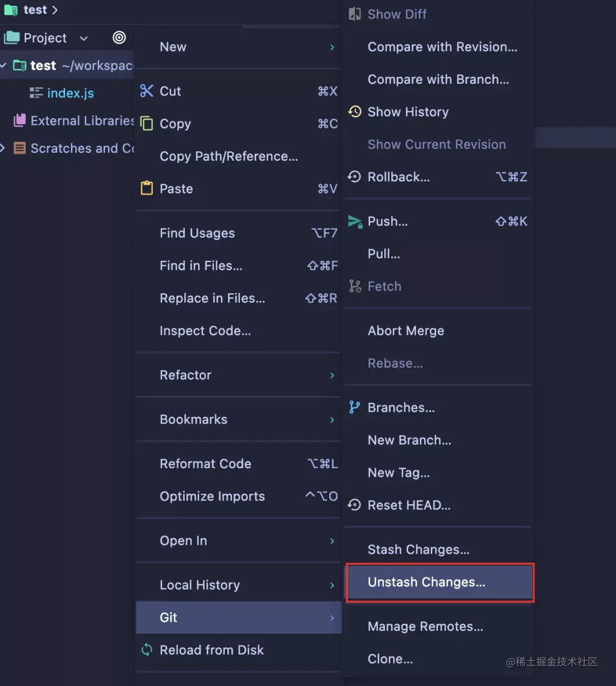Click the Copy clipboard icon
616x686 pixels.
click(x=147, y=124)
